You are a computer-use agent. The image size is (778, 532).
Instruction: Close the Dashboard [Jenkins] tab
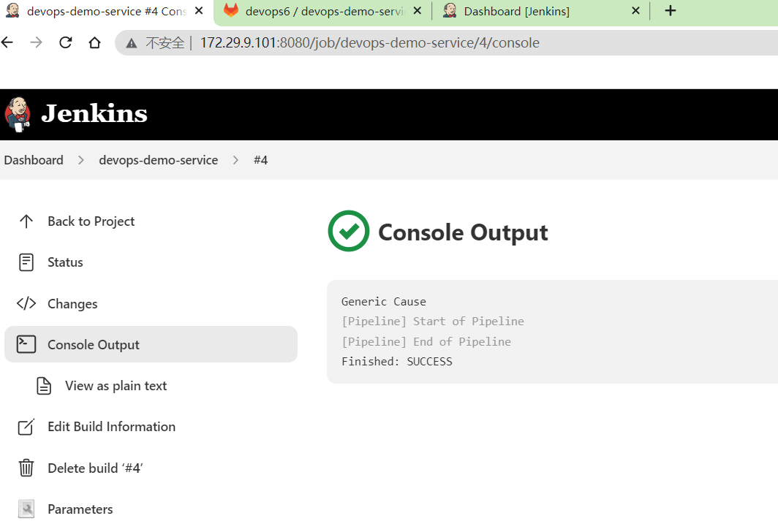click(635, 10)
